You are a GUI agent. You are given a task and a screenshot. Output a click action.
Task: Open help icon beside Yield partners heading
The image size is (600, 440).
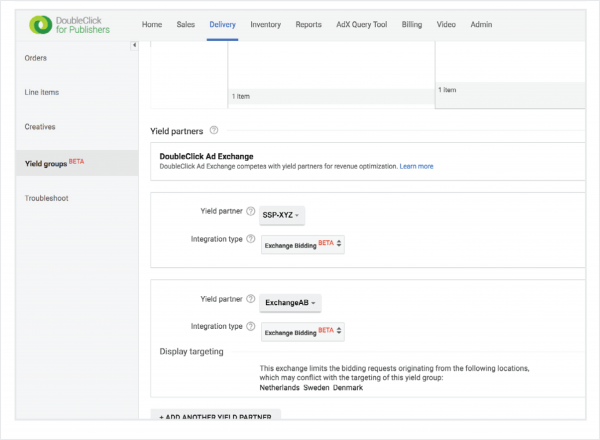(214, 130)
